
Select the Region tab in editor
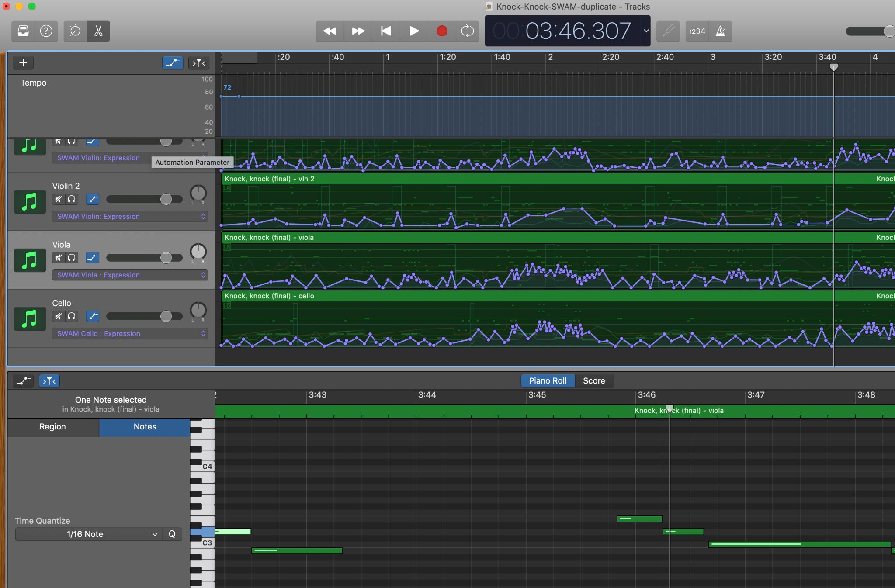point(52,427)
